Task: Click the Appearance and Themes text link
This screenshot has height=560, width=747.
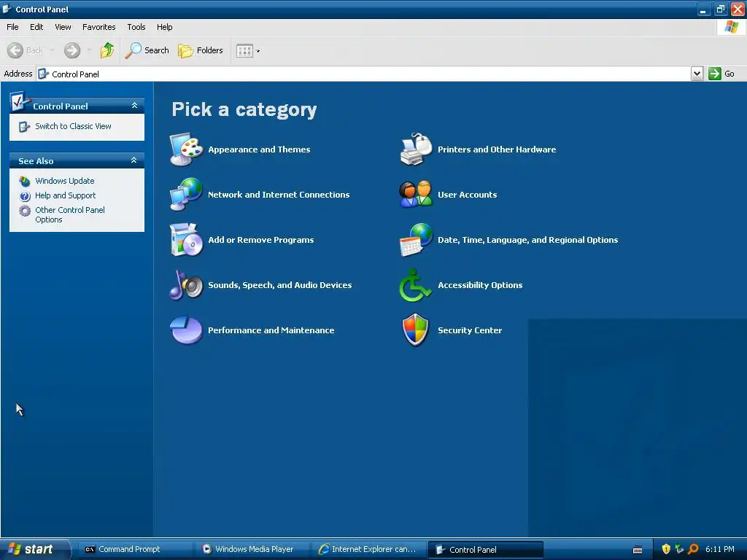Action: tap(259, 149)
